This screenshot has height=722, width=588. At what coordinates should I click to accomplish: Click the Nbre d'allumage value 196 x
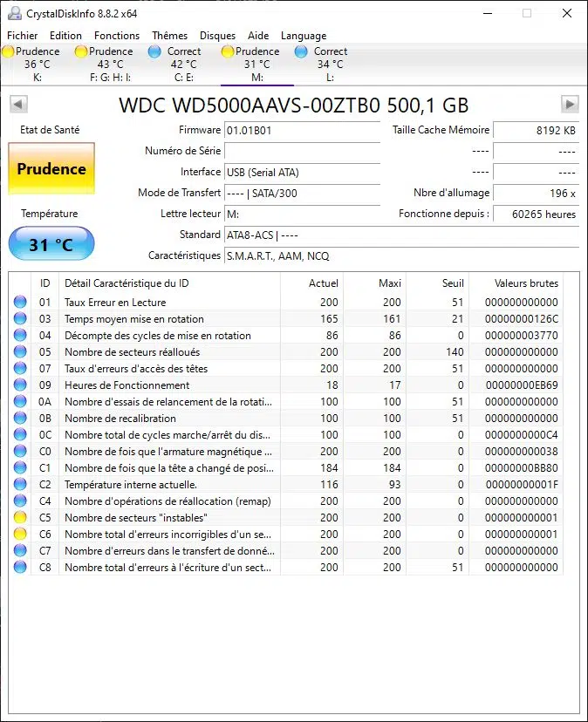(x=536, y=193)
